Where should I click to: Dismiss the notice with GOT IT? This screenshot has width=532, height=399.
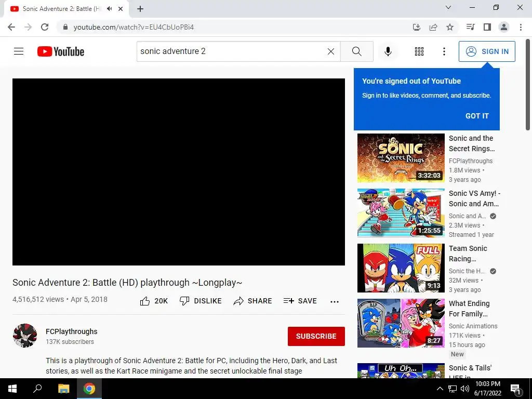coord(477,116)
